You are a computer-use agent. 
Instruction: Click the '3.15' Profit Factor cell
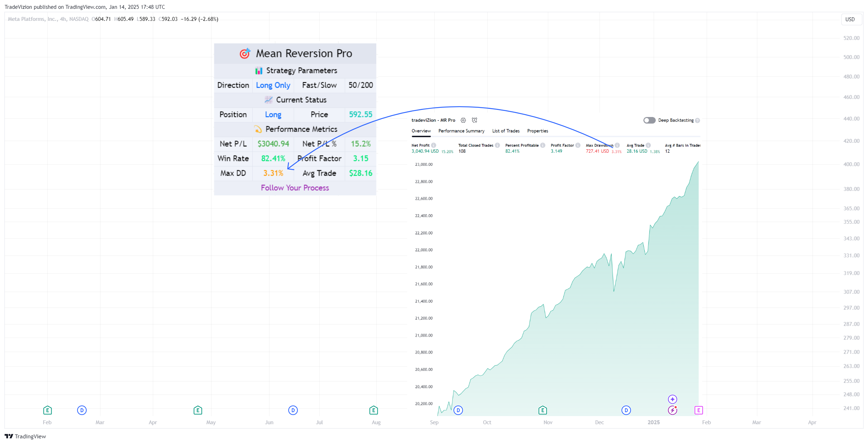tap(361, 158)
